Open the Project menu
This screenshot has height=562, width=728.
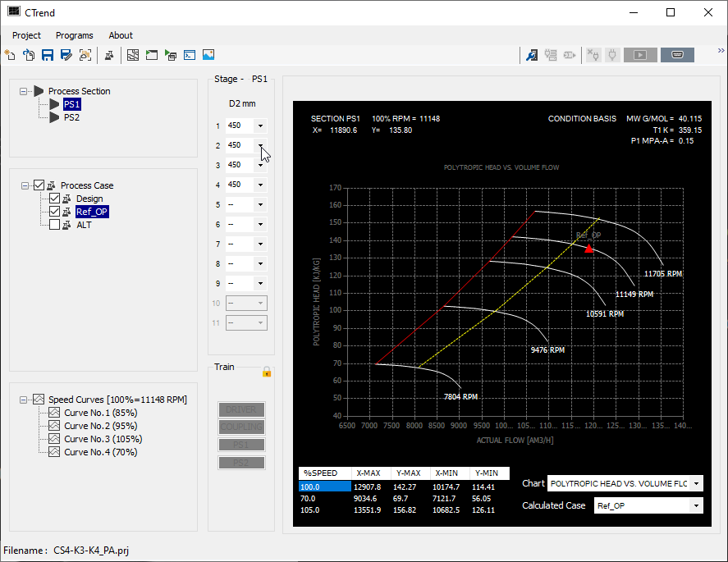coord(26,35)
